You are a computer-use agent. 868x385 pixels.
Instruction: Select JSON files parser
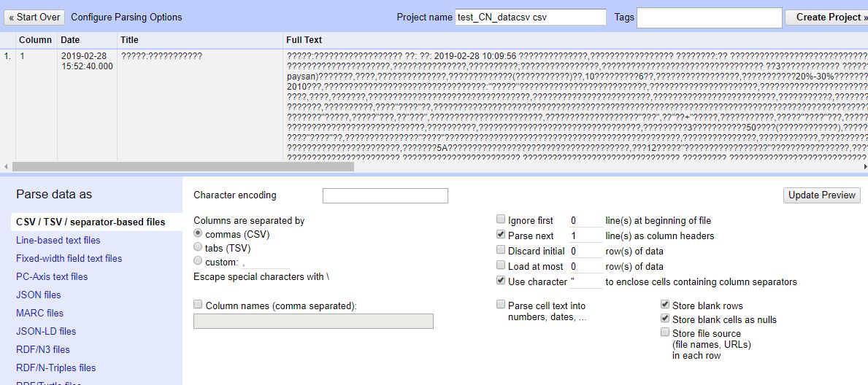pyautogui.click(x=39, y=295)
